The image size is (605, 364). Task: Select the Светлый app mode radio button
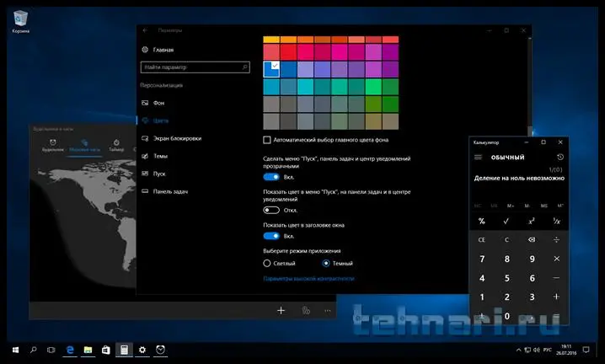pos(267,264)
